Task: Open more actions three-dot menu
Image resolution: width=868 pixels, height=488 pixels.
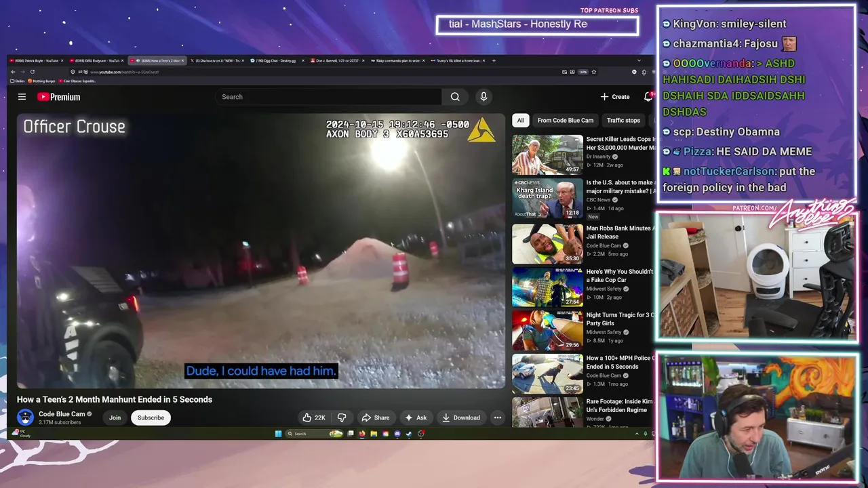Action: [x=497, y=418]
